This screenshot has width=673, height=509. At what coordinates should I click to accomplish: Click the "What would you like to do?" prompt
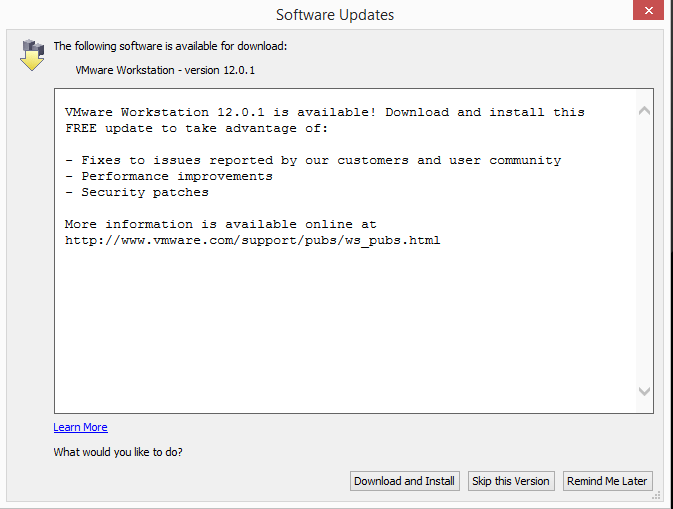click(x=118, y=452)
